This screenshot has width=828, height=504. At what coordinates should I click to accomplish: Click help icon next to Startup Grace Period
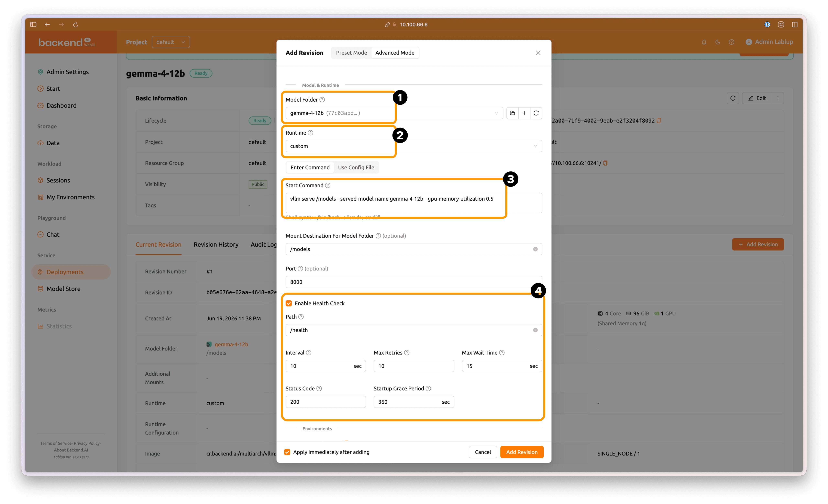coord(428,388)
